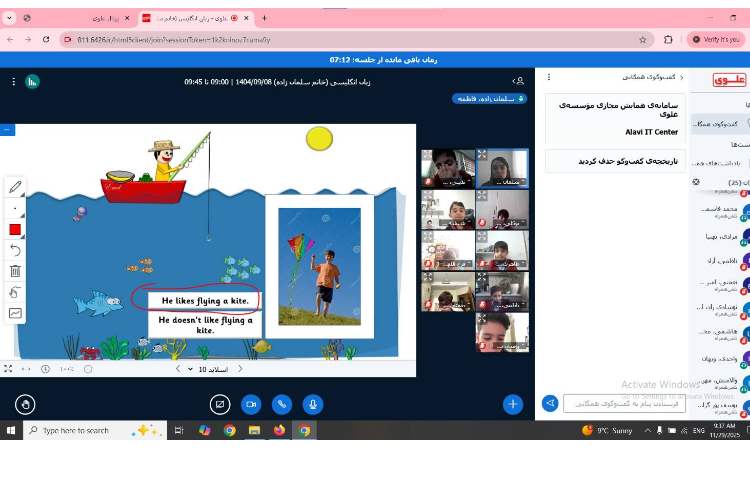Toggle the microphone mute button
This screenshot has width=750, height=480.
313,404
